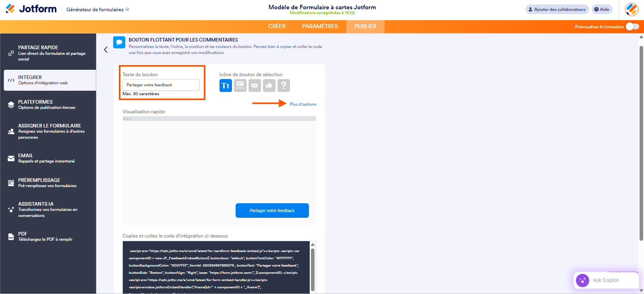Click the sparkle icon beside ASSISTANTS IA

pyautogui.click(x=11, y=210)
